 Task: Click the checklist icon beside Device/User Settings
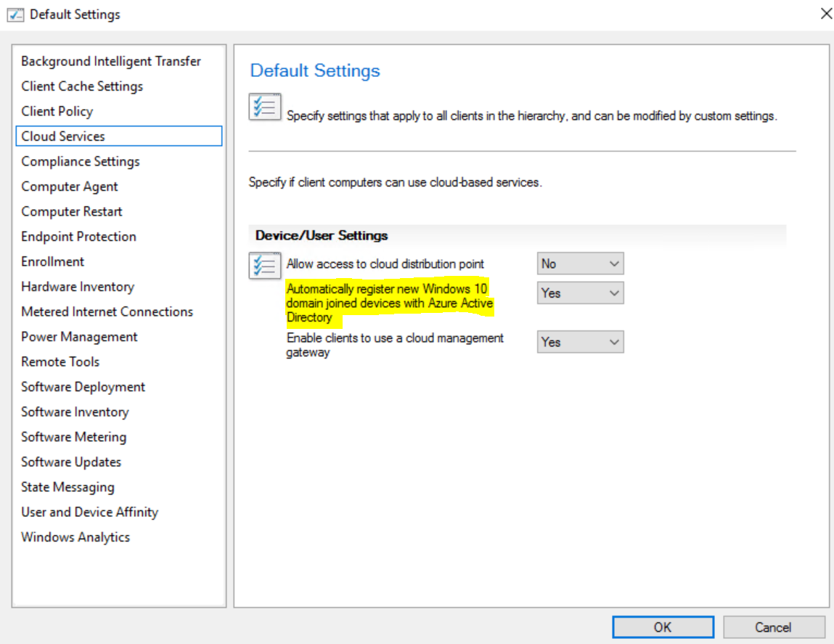pyautogui.click(x=265, y=265)
